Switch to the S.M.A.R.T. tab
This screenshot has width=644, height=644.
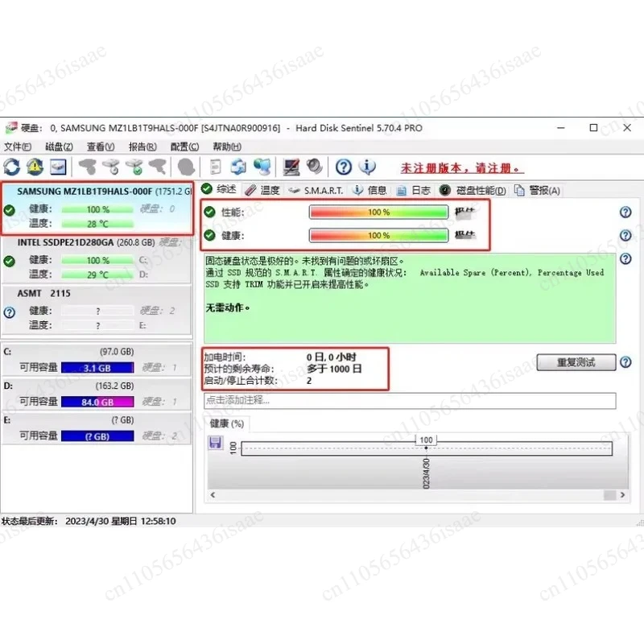316,191
